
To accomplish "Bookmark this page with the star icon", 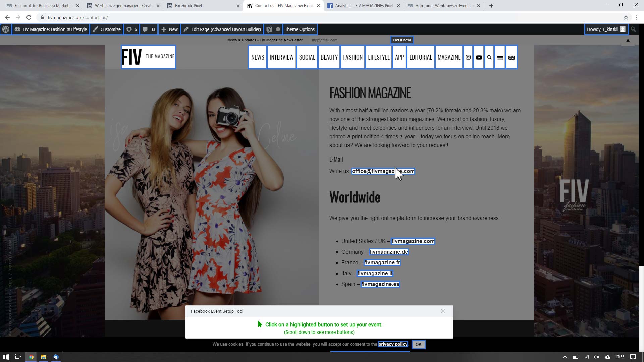I will click(626, 17).
